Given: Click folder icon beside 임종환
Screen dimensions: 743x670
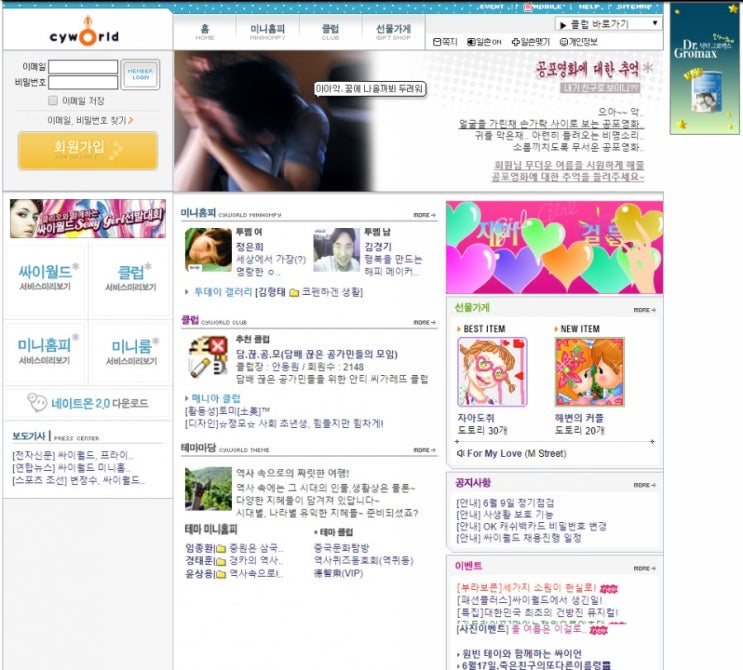Looking at the screenshot, I should coord(221,549).
